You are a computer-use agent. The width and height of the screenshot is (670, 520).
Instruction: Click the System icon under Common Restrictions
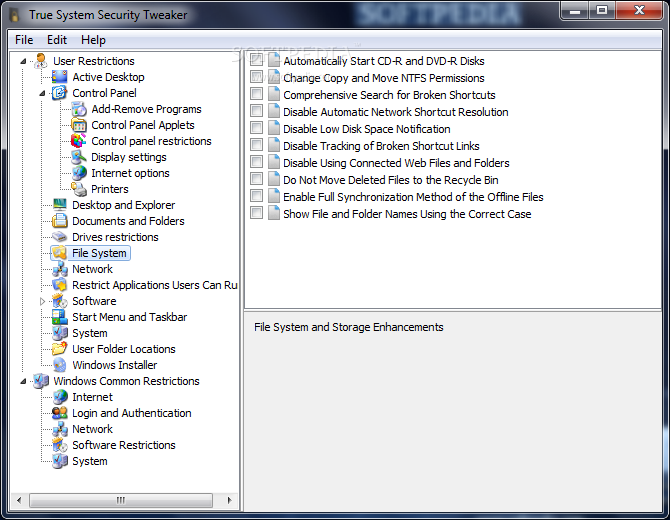coord(59,461)
